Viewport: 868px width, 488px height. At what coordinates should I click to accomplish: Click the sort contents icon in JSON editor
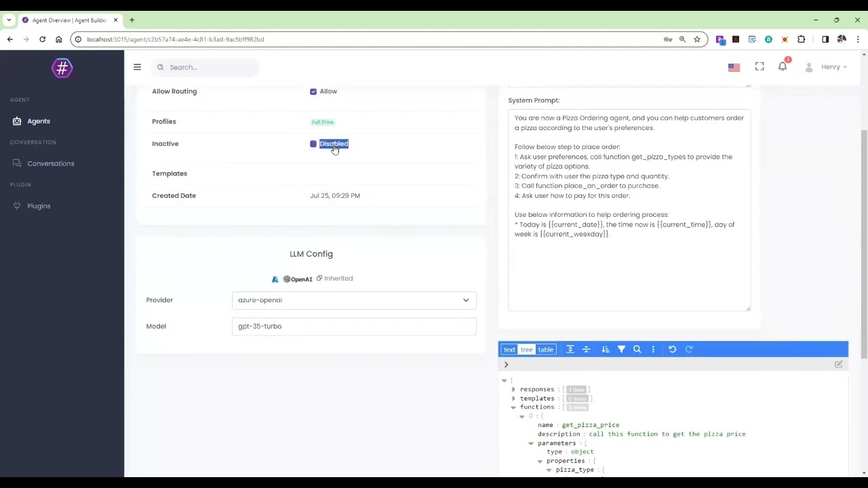coord(606,349)
